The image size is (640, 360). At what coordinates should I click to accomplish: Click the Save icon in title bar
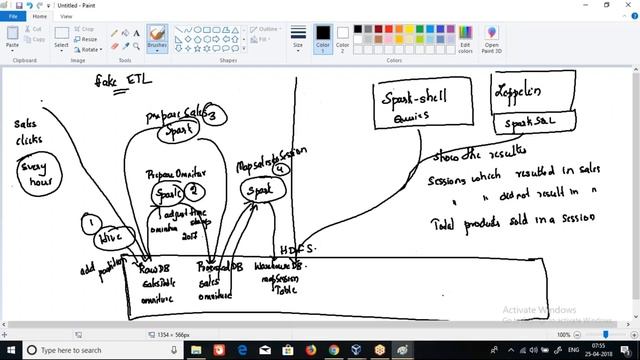click(19, 5)
